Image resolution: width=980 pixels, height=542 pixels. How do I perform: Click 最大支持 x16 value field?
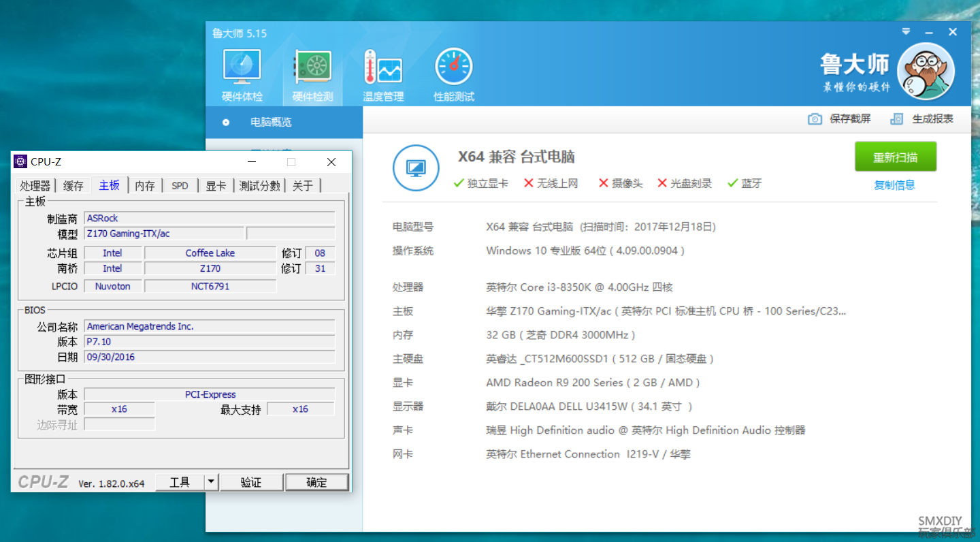(x=300, y=409)
